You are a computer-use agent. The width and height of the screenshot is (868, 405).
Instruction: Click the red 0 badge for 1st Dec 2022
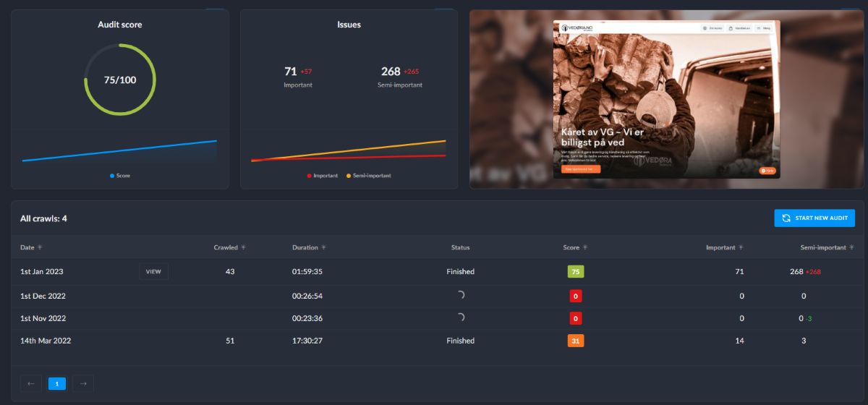575,296
